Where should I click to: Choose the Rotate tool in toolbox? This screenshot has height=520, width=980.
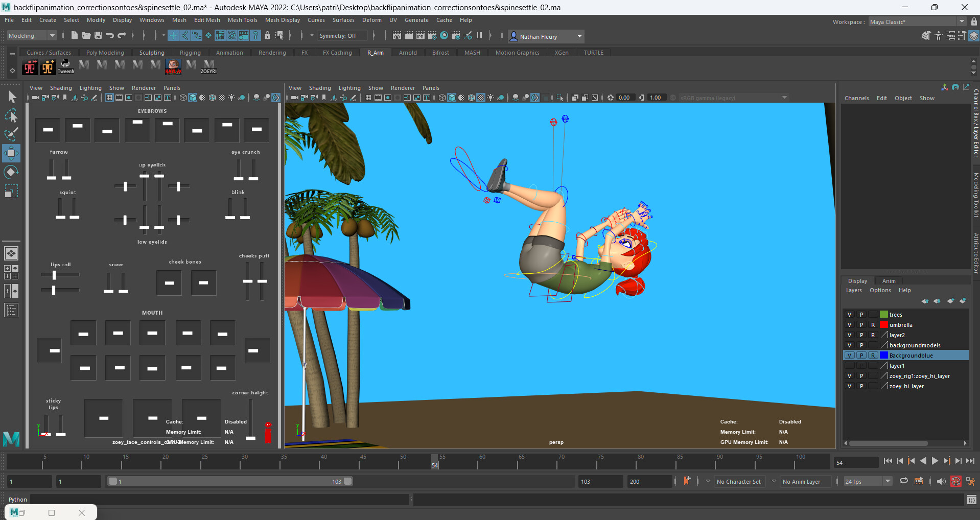tap(11, 172)
